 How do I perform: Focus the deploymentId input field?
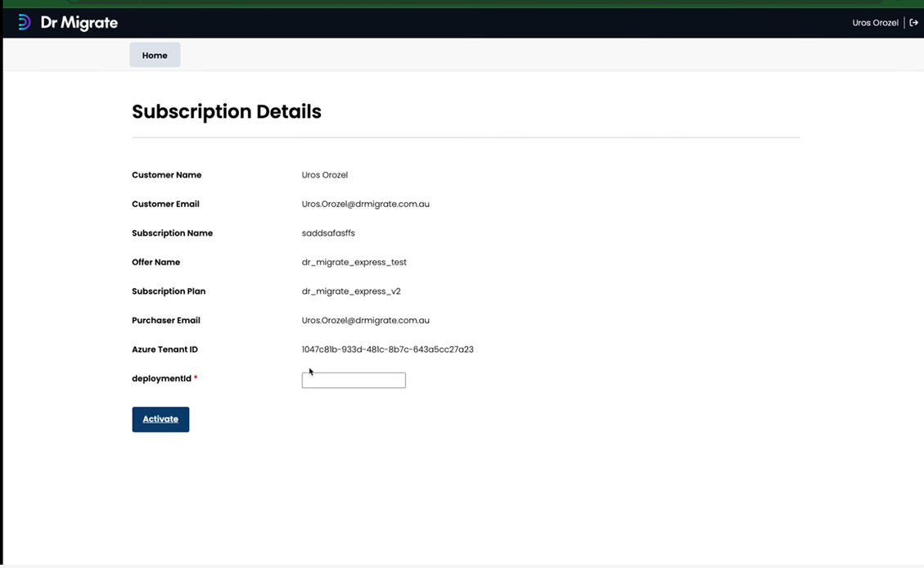pos(354,380)
